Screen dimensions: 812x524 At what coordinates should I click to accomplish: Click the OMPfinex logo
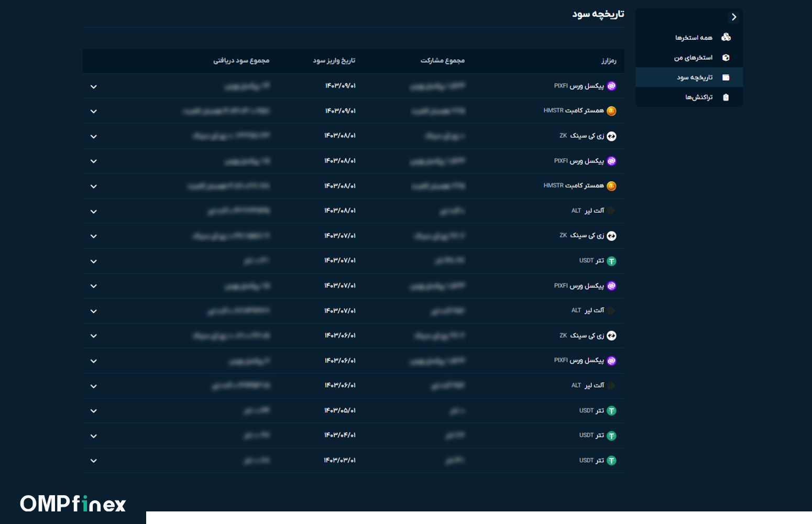coord(73,504)
